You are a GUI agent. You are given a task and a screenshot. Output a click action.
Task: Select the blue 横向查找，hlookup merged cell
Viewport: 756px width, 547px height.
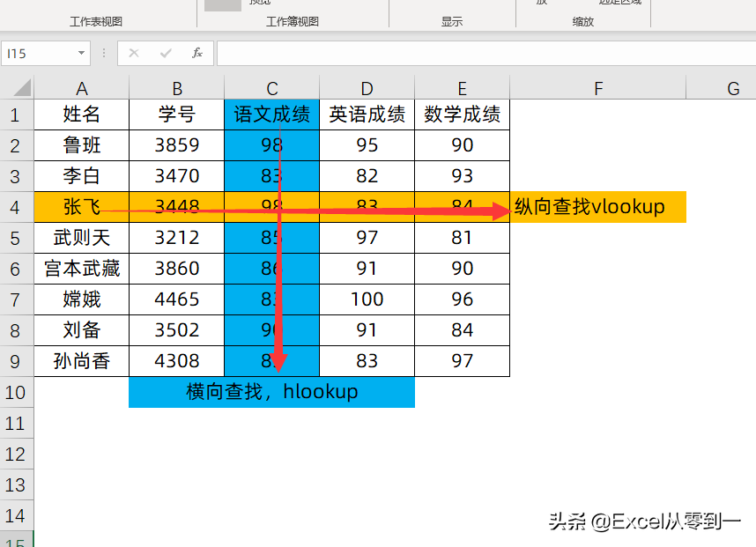[271, 392]
